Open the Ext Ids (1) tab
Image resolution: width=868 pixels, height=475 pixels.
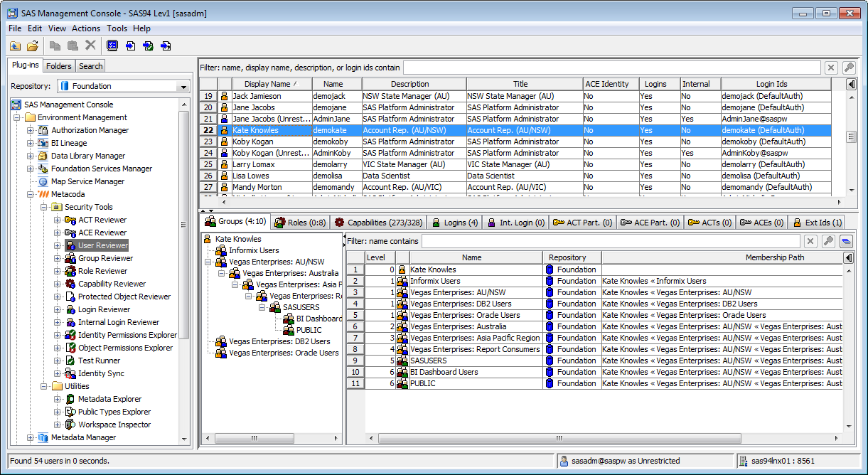pyautogui.click(x=815, y=223)
